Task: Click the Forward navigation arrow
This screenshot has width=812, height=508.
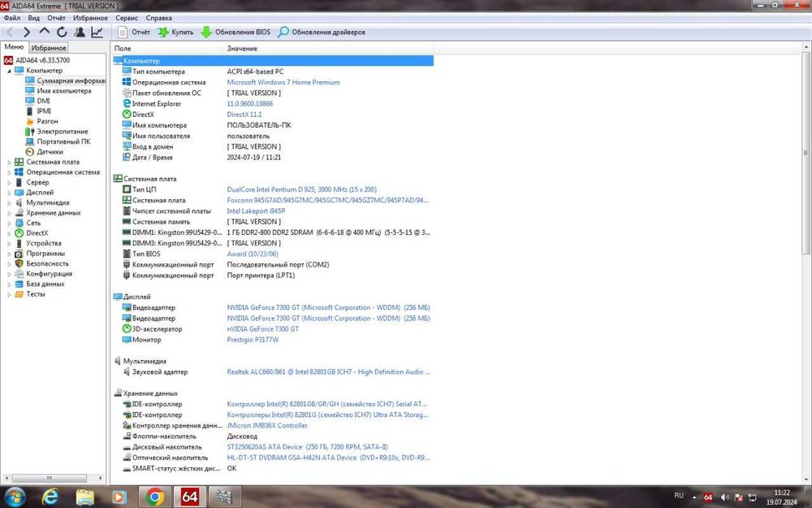Action: click(27, 33)
